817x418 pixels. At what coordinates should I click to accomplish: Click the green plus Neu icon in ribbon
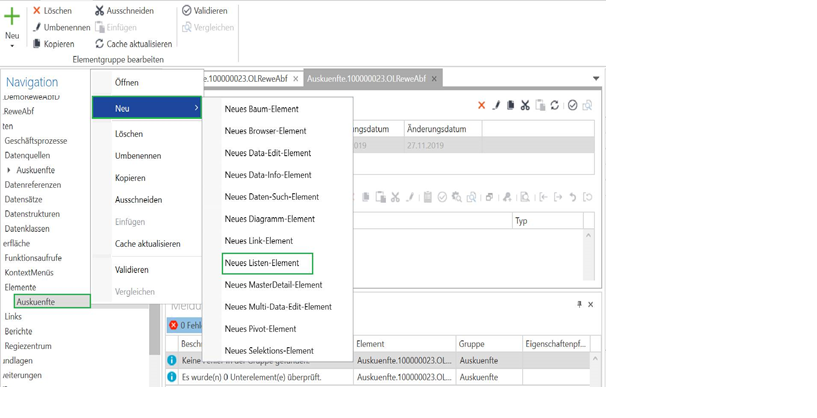point(12,17)
